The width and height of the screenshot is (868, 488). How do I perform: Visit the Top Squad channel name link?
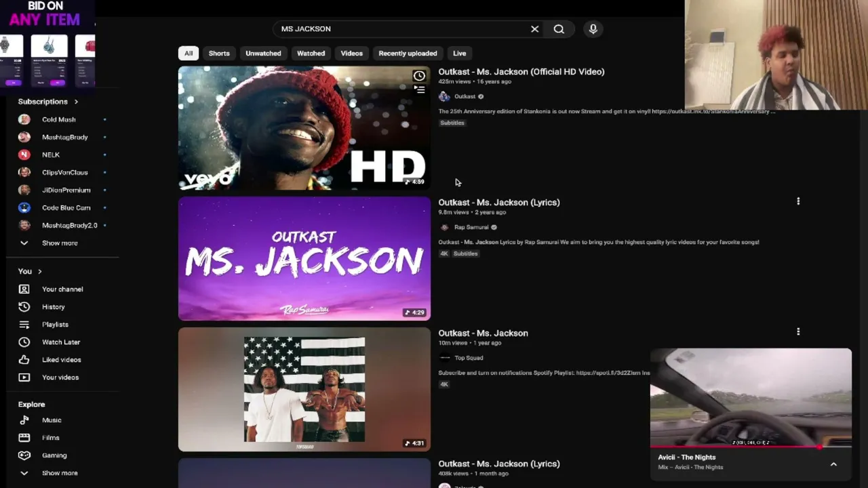click(469, 358)
